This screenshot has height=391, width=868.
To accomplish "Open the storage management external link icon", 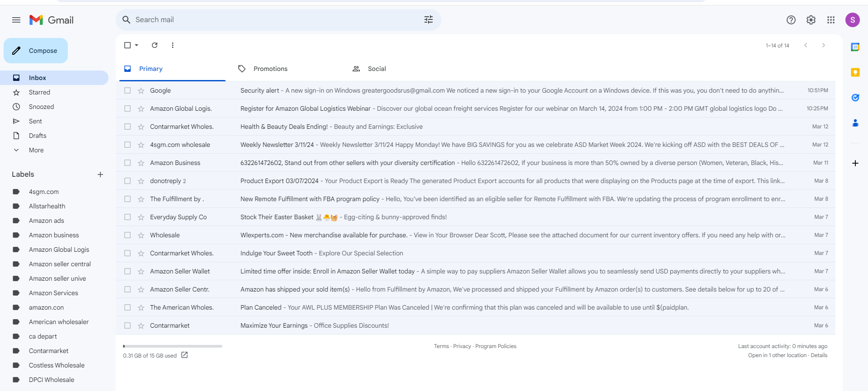I will (184, 355).
